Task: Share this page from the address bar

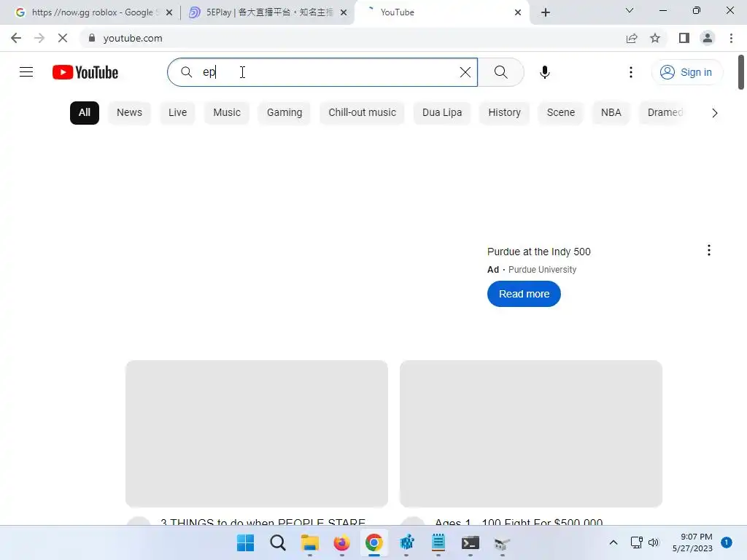Action: [632, 38]
